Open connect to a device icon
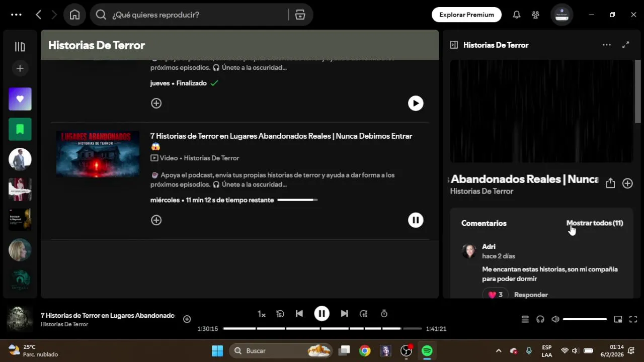Image resolution: width=644 pixels, height=362 pixels. pyautogui.click(x=540, y=319)
